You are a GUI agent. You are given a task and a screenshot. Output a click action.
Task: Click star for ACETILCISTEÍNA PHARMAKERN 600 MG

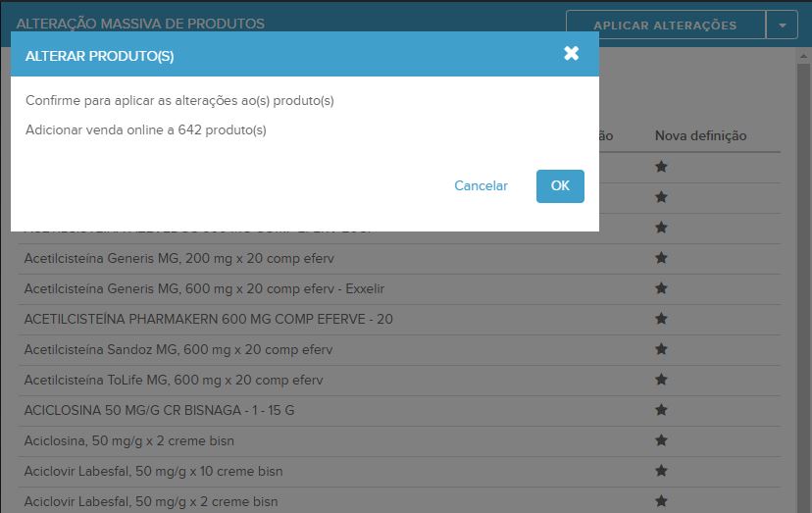(661, 319)
